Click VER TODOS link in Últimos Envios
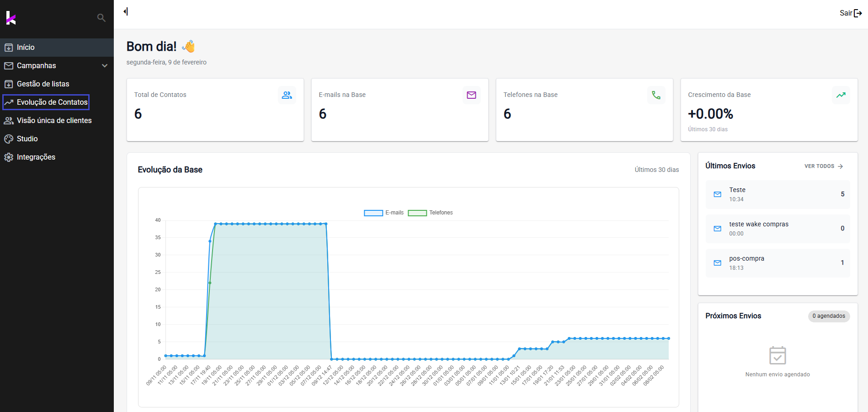Viewport: 868px width, 412px height. [823, 166]
